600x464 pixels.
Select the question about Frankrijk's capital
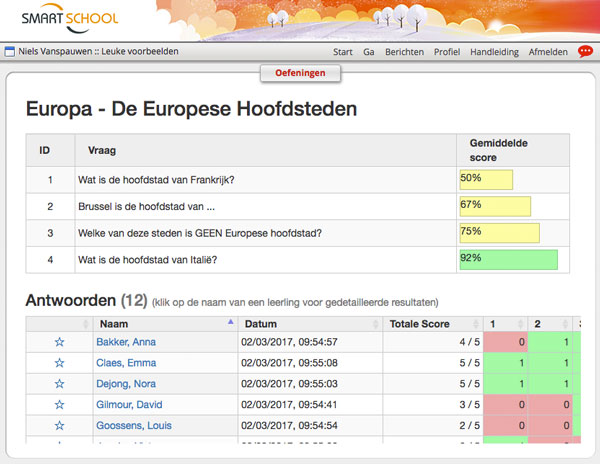(x=163, y=181)
